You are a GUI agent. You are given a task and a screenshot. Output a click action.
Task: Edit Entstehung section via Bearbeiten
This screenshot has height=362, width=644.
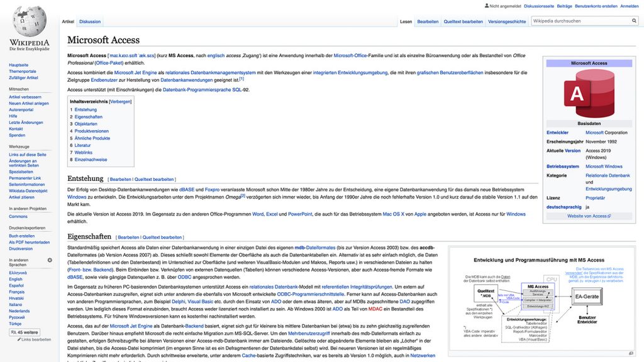[x=120, y=179]
